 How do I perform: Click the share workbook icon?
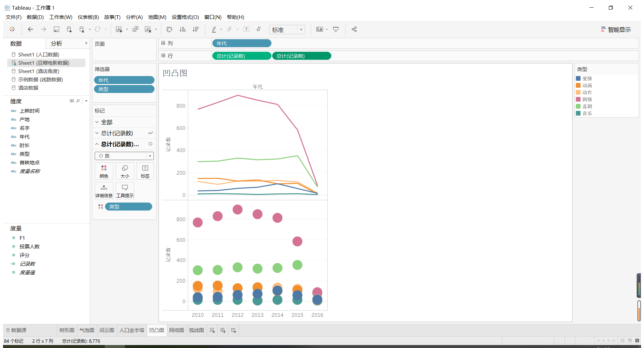(354, 29)
